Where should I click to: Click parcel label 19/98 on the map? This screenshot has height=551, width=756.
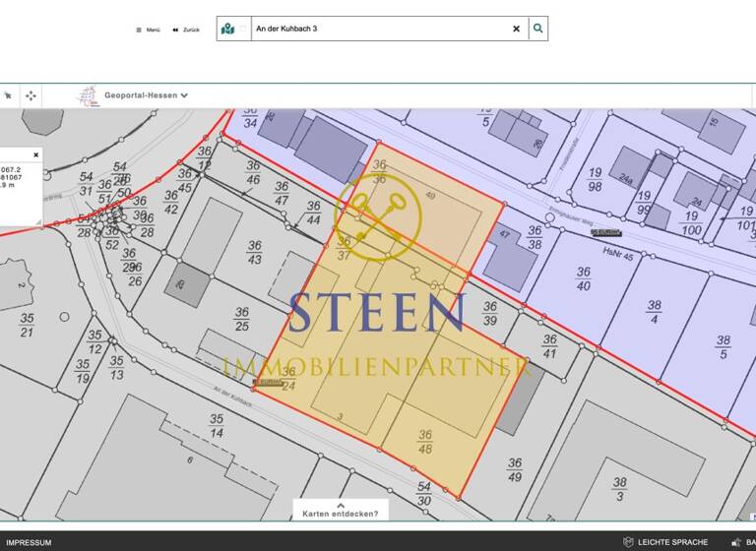pos(595,179)
